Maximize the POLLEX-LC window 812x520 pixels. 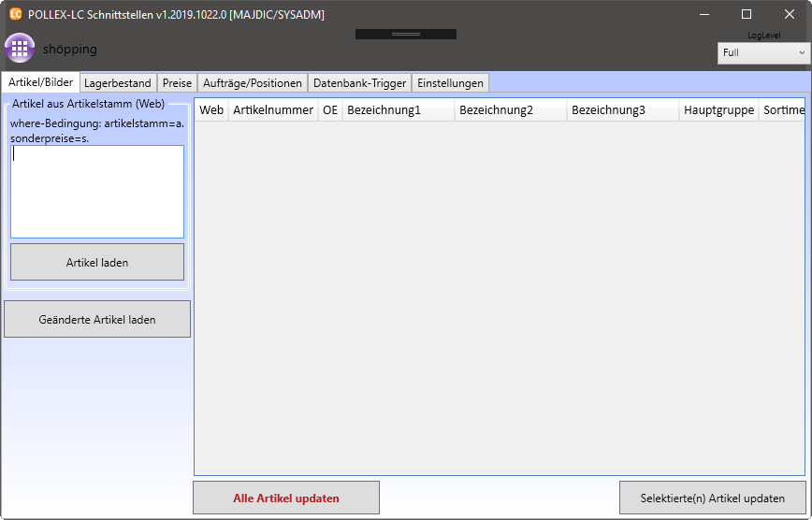pos(746,14)
